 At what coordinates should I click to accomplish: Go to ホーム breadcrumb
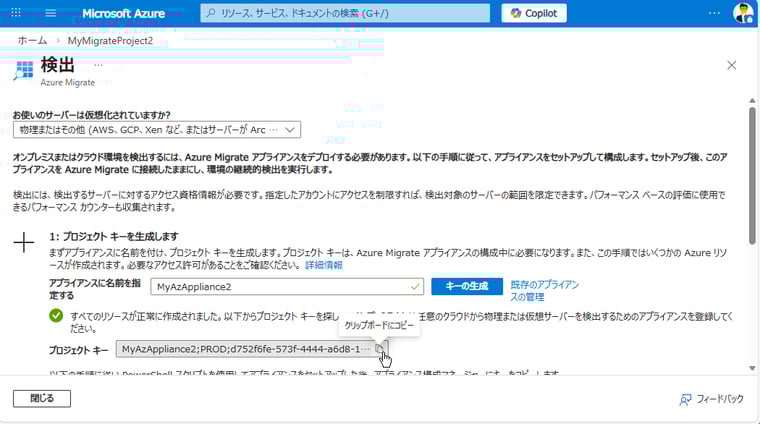(x=32, y=41)
